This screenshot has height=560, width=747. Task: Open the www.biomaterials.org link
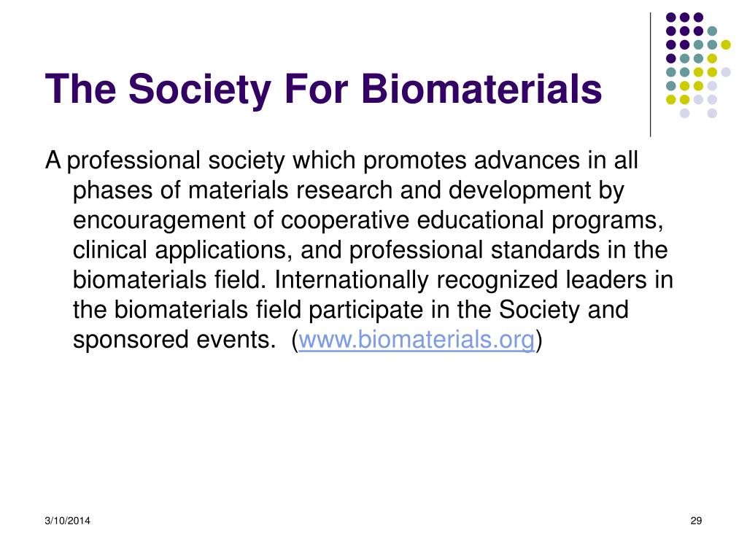(x=417, y=340)
